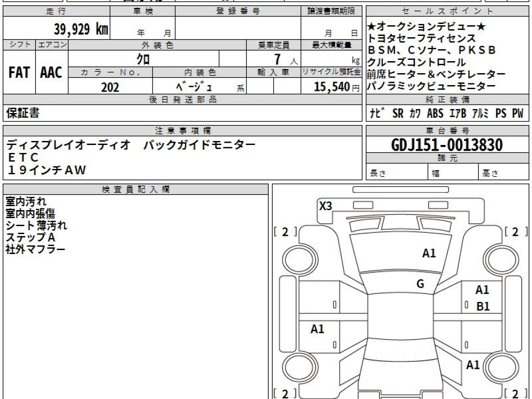Select the パノラミックビューモニター line
Image resolution: width=532 pixels, height=399 pixels.
[x=431, y=86]
